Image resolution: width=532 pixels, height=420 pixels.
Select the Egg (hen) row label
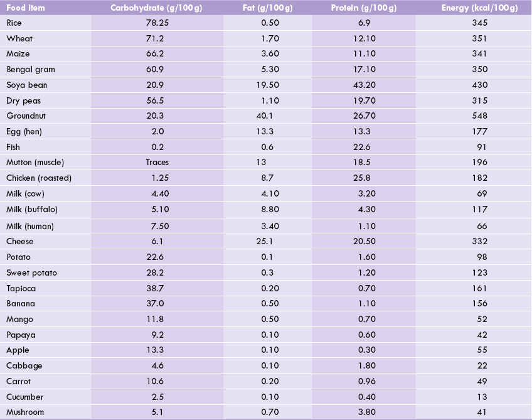tap(24, 131)
